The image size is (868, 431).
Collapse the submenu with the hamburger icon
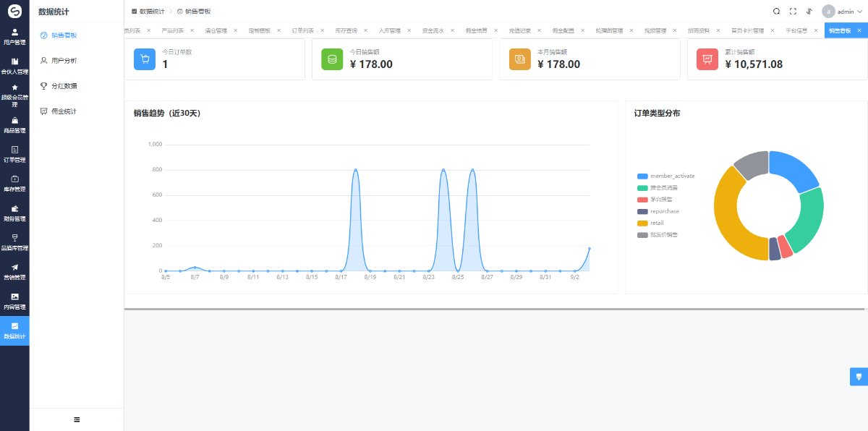pyautogui.click(x=77, y=419)
